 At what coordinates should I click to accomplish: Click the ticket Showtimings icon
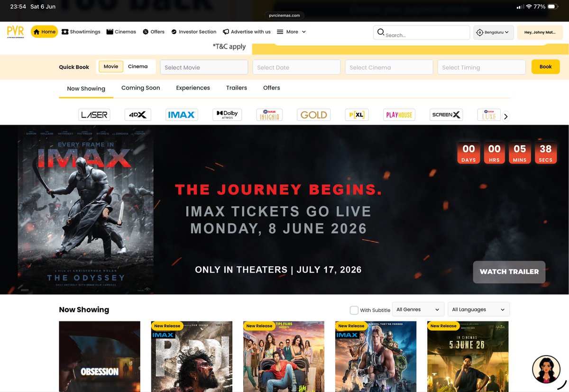click(x=65, y=32)
